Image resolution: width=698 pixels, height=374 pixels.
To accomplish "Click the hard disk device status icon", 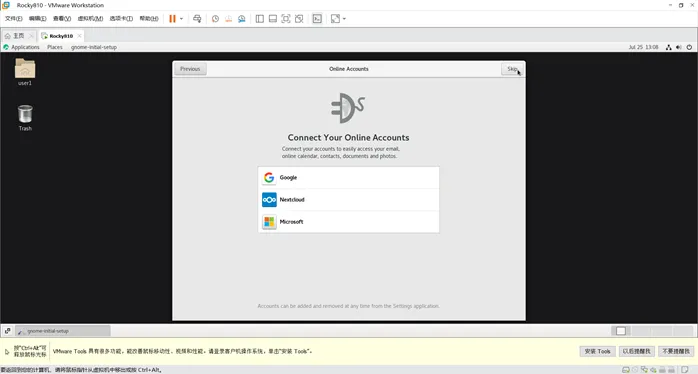I will 626,370.
